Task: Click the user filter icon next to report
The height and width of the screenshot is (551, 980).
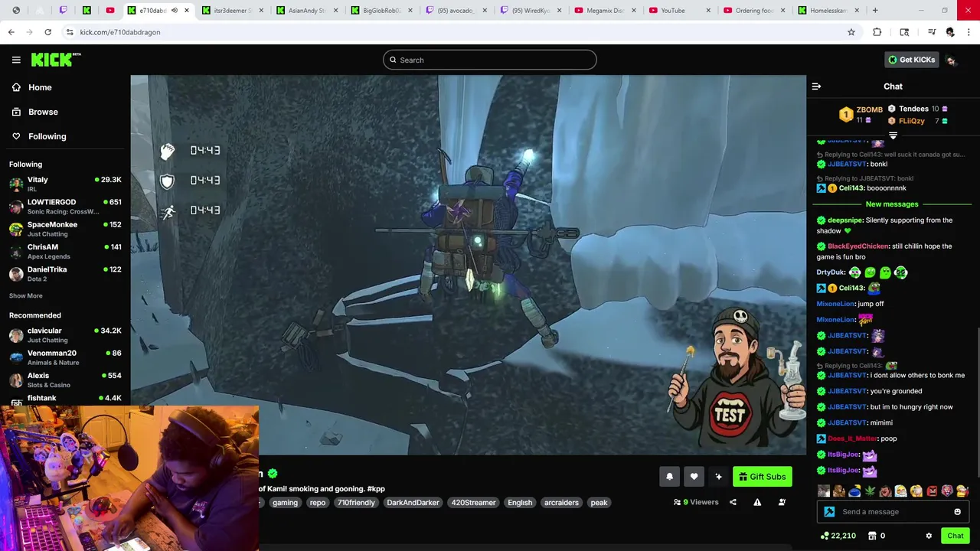Action: [x=782, y=502]
